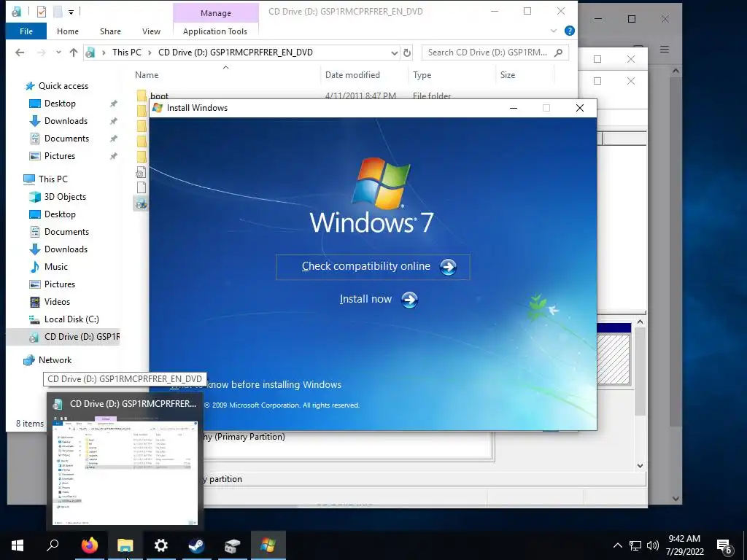This screenshot has width=747, height=560.
Task: Switch to the Share ribbon tab
Action: pyautogui.click(x=111, y=31)
